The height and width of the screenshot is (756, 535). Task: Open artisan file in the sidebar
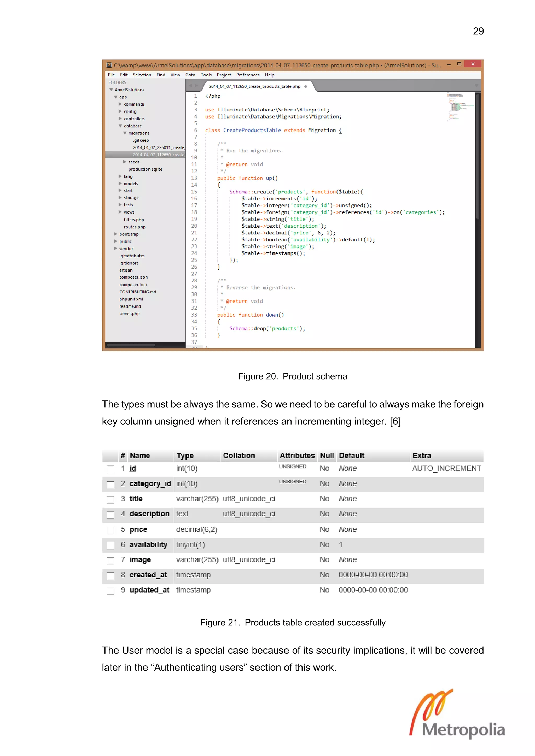(126, 270)
